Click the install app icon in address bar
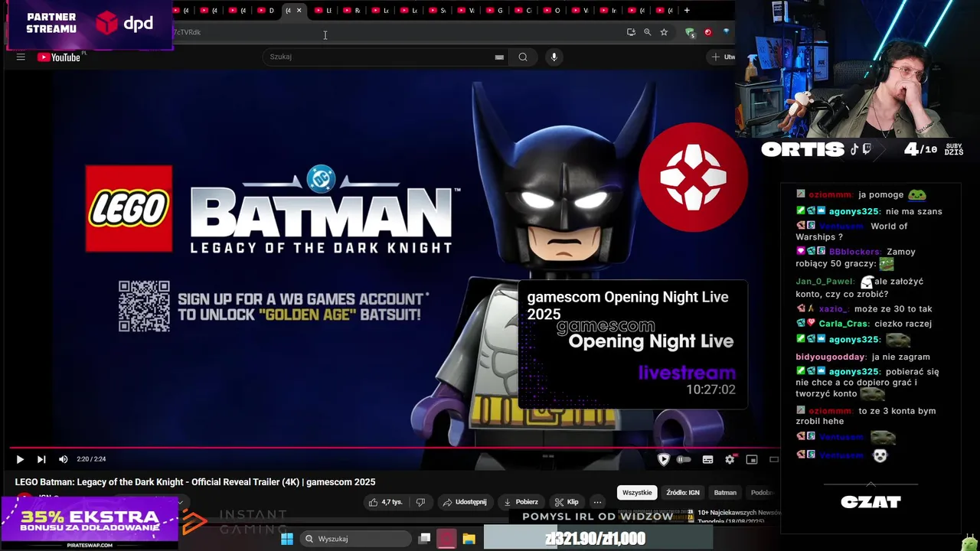This screenshot has height=551, width=980. click(x=631, y=32)
